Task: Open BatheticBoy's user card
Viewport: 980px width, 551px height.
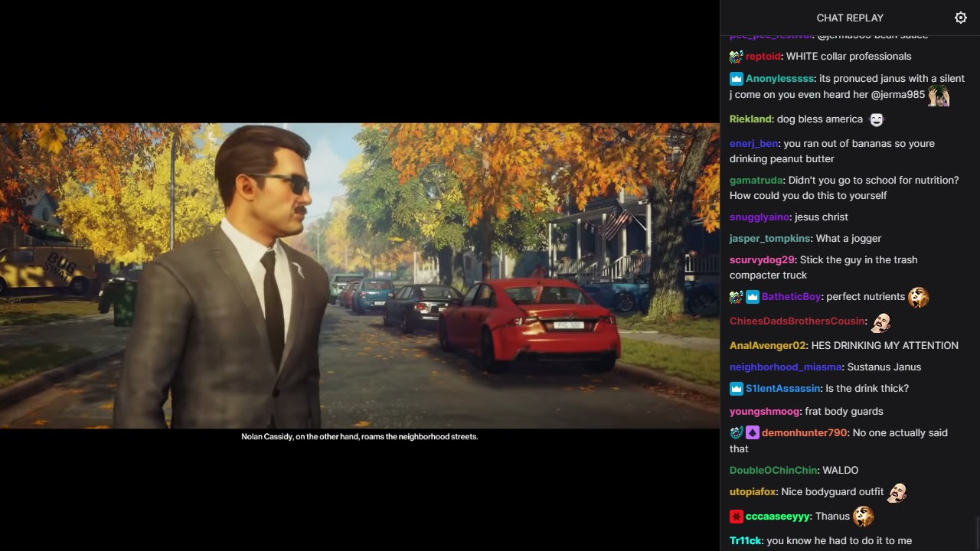Action: click(x=792, y=297)
